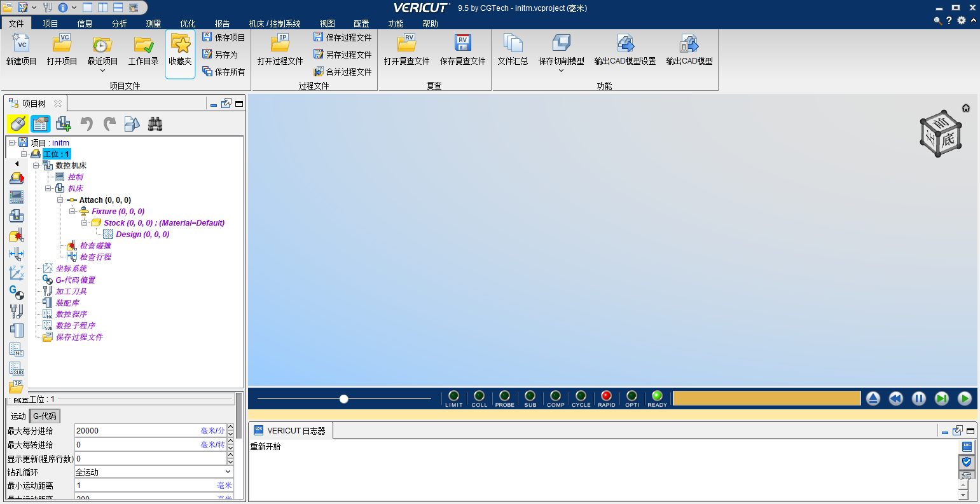Collapse the Attach (0, 0, 0) node
This screenshot has height=504, width=980.
click(x=60, y=200)
